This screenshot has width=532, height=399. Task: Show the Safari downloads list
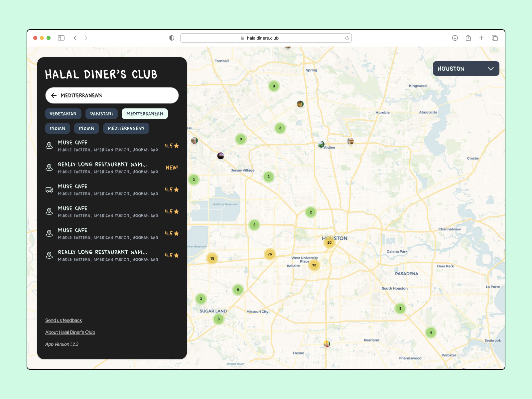pyautogui.click(x=455, y=38)
